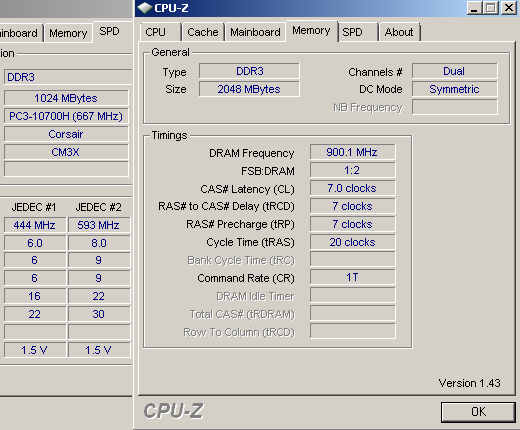This screenshot has height=430, width=520.
Task: Select the SPD tab in the background window
Action: click(113, 32)
